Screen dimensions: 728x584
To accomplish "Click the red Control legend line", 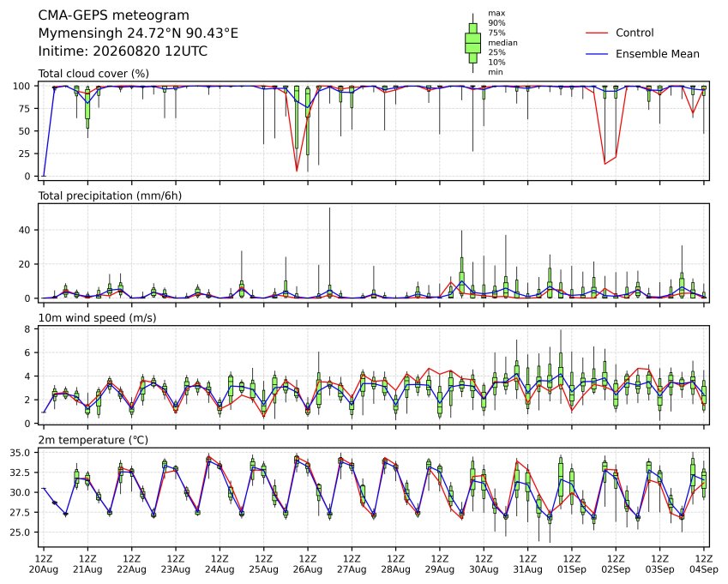I will coord(597,33).
